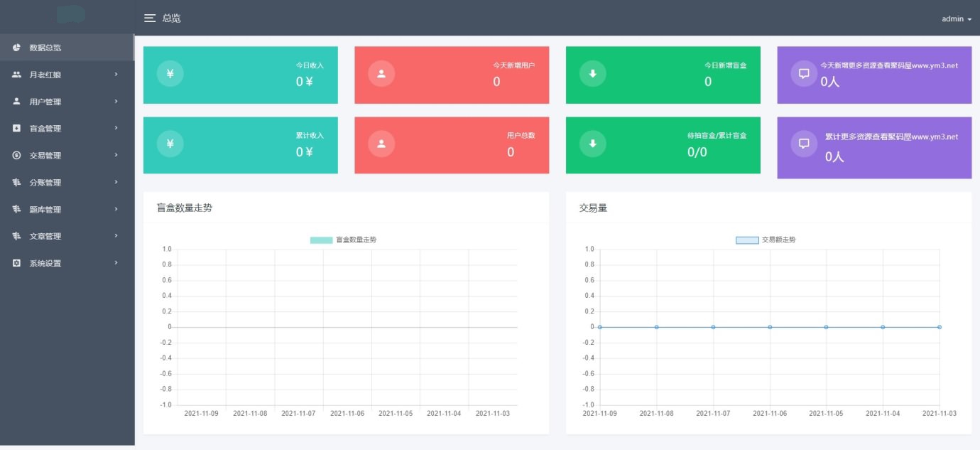Expand the 月老红娘 chevron

[116, 75]
